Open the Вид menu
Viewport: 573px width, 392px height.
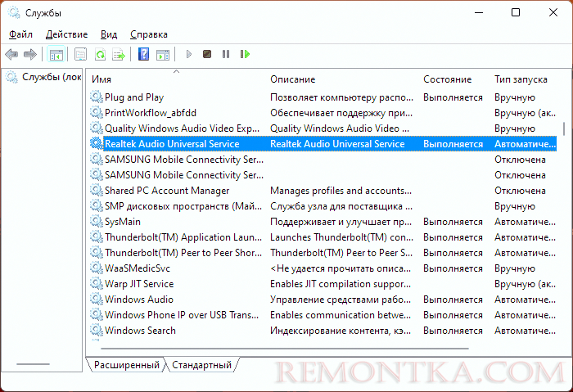[109, 34]
